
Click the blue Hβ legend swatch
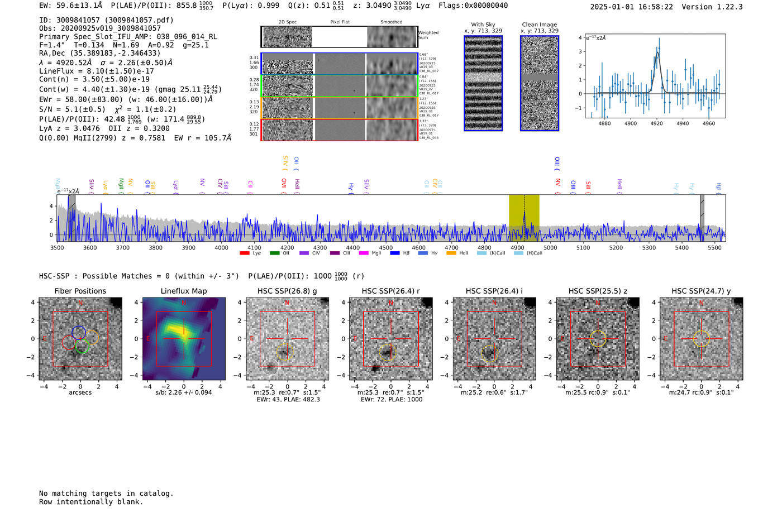coord(395,253)
